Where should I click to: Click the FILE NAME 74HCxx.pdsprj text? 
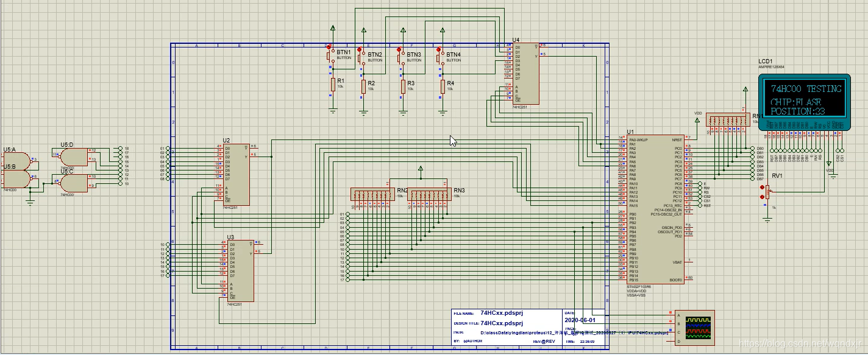[501, 312]
